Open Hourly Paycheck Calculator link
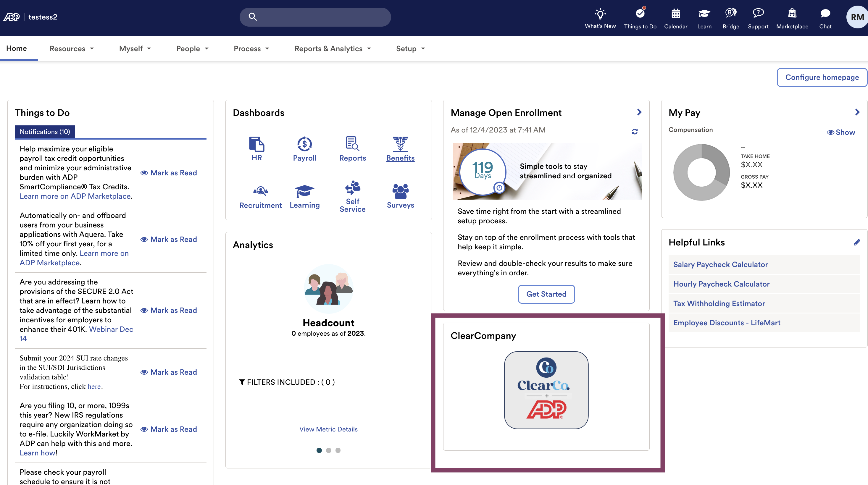This screenshot has width=868, height=485. (722, 284)
